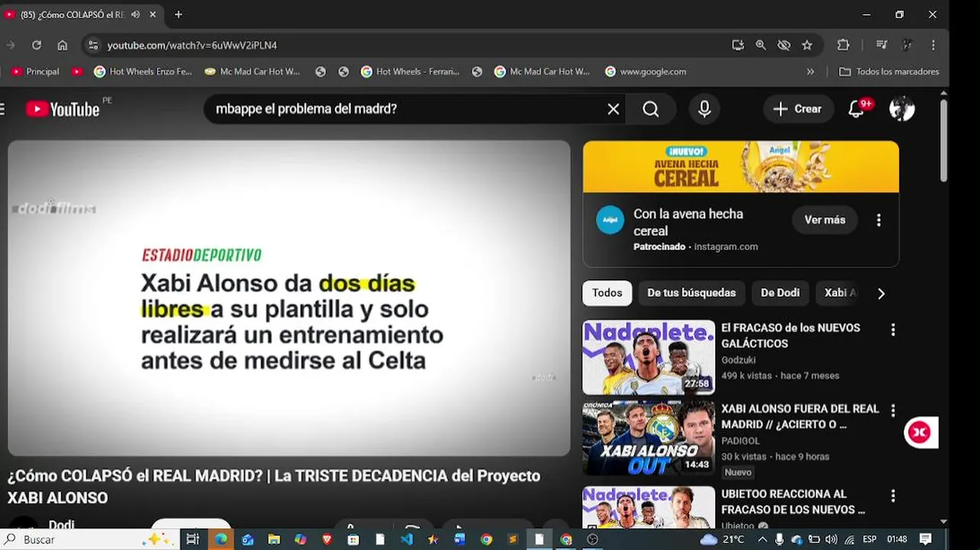Open El FRACASO de los NUEVOS GALÁCTICOS title
Screen dimensions: 980x550
tap(791, 335)
